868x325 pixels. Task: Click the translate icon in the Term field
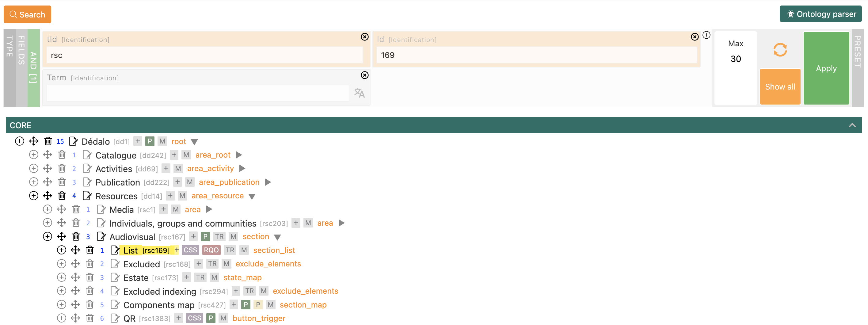click(360, 93)
